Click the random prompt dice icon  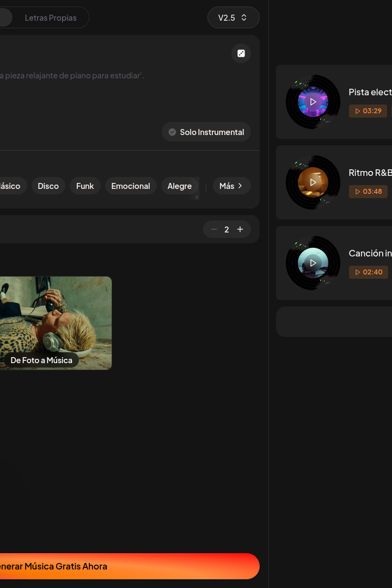(241, 53)
